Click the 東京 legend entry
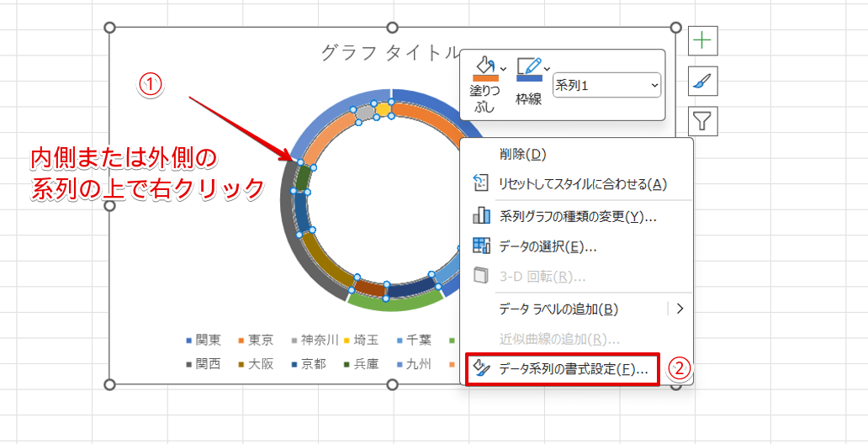Image resolution: width=868 pixels, height=444 pixels. point(255,340)
